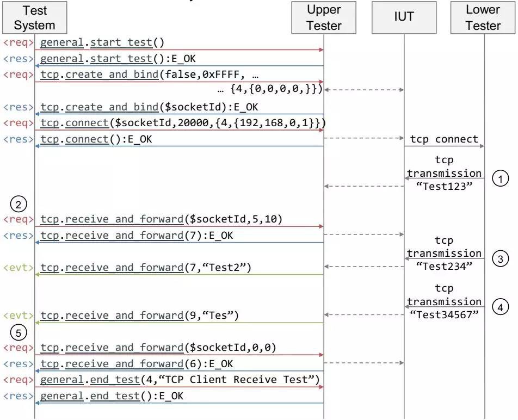The image size is (518, 420).
Task: Click the "Test34567" tcp transmission label
Action: (x=444, y=314)
